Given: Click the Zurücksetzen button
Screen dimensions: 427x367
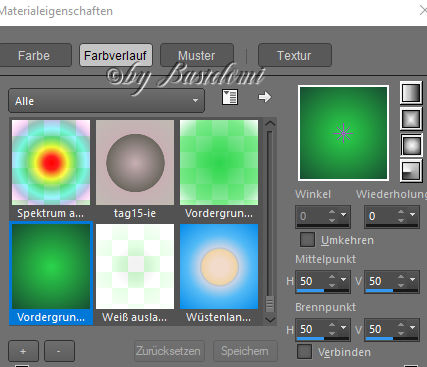Looking at the screenshot, I should (x=169, y=351).
